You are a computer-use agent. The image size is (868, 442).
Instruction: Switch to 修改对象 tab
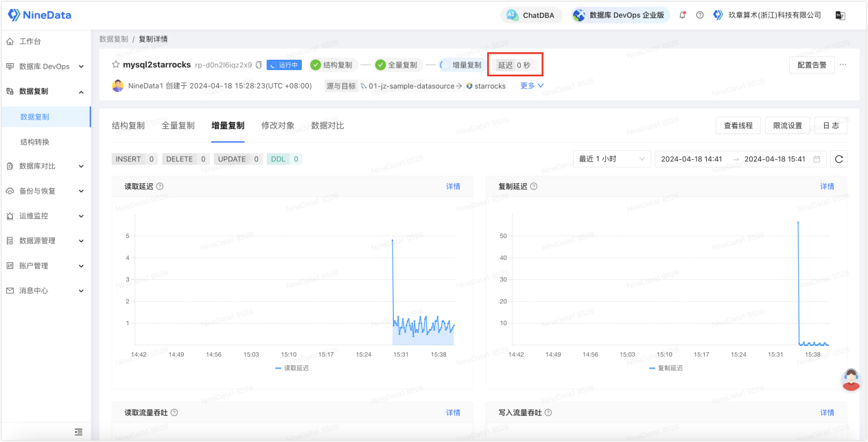[278, 126]
